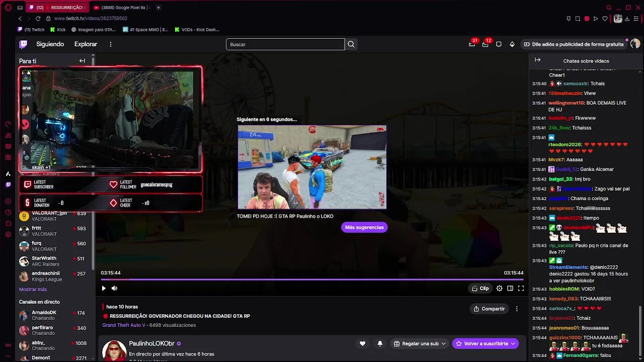Click the Más sugerencias button

(364, 227)
